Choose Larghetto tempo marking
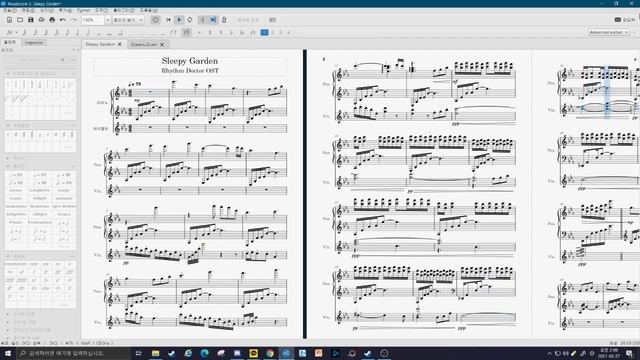This screenshot has height=360, width=640. [x=40, y=191]
